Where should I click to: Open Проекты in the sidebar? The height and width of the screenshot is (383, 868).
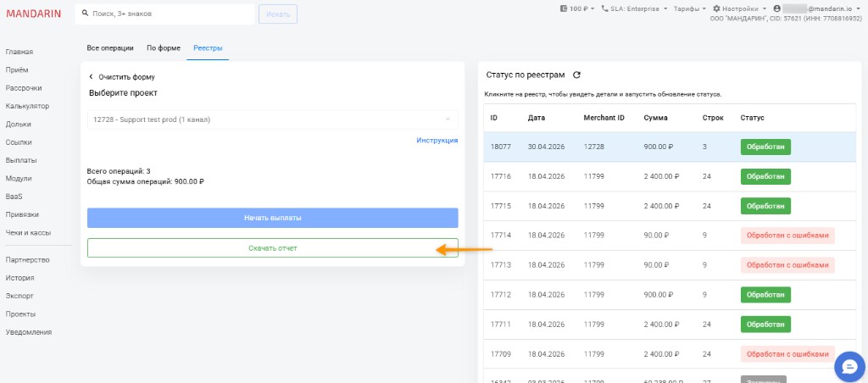pos(20,314)
